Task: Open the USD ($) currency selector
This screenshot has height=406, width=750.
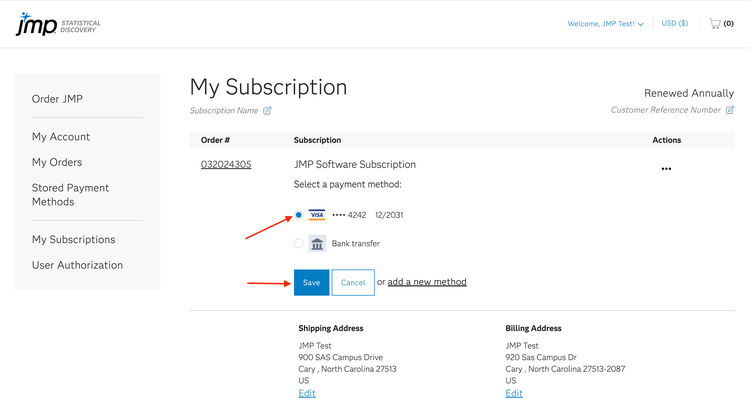Action: (674, 23)
